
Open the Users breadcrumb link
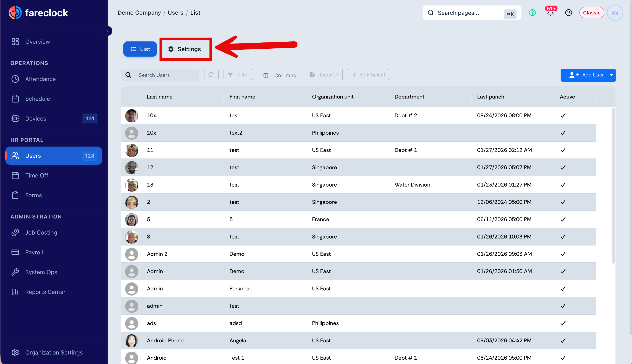[x=175, y=13]
